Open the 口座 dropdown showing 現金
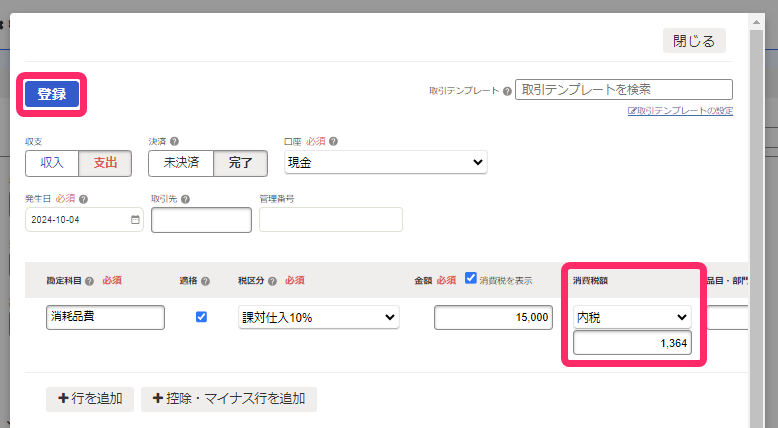This screenshot has width=778, height=428. [386, 162]
